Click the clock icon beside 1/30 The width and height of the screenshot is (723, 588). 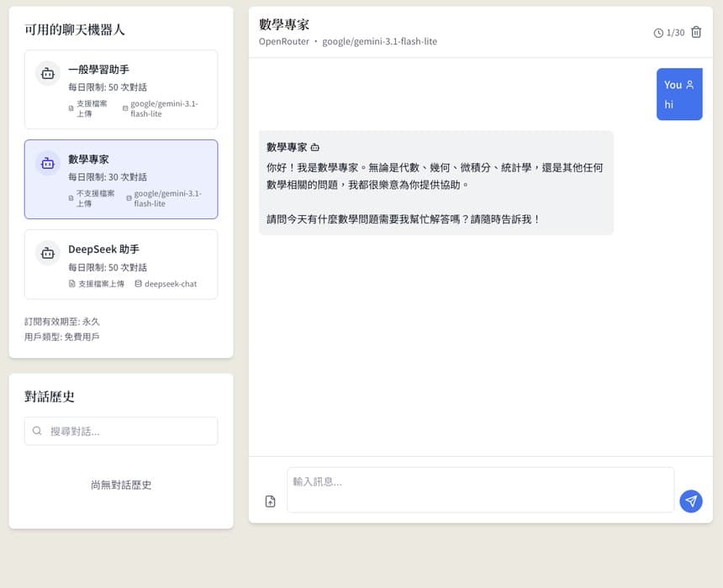pos(658,33)
